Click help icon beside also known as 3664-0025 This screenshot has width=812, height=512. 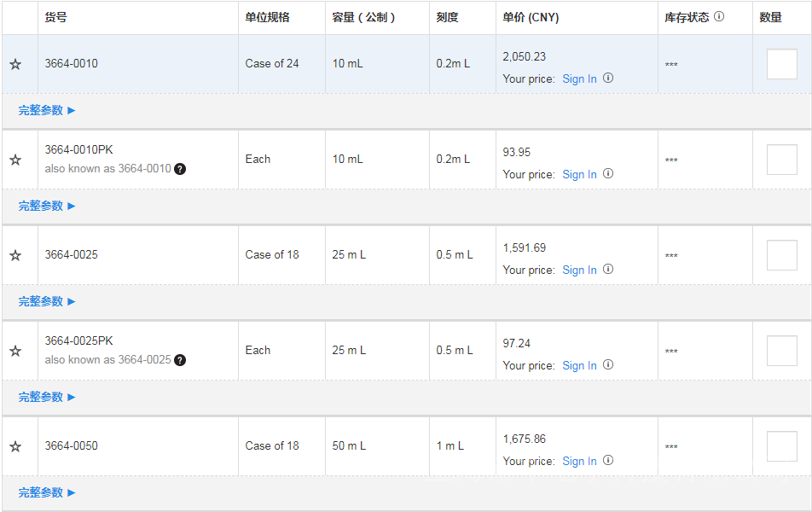tap(180, 360)
